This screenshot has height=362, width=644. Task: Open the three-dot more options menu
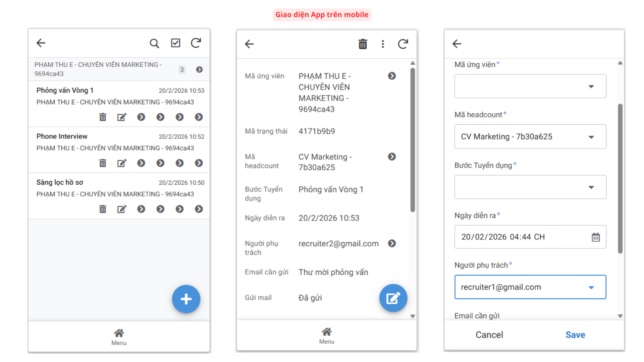pos(383,44)
